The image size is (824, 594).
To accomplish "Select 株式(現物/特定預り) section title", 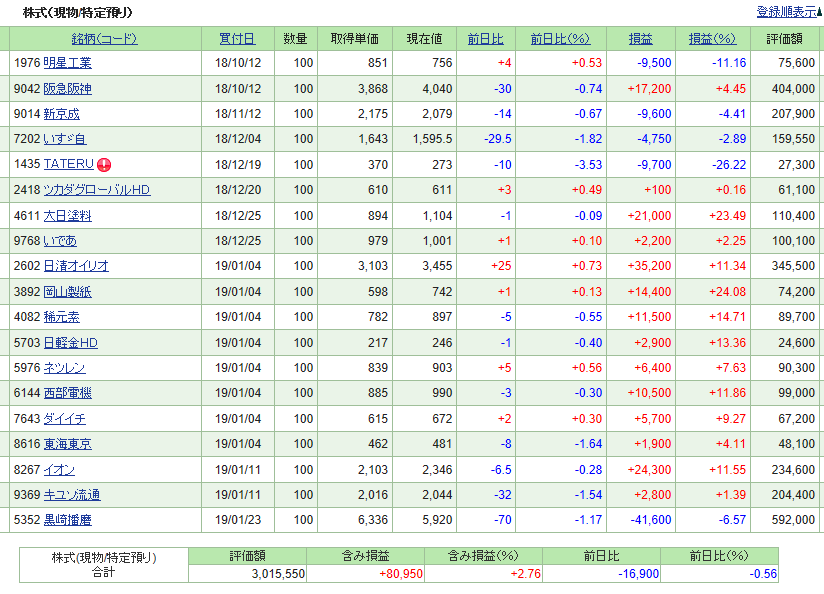I will coord(77,13).
